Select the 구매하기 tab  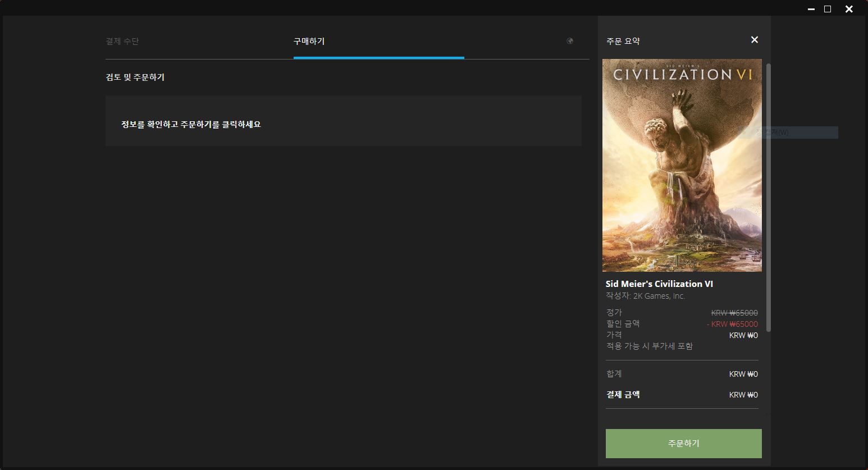click(x=309, y=41)
